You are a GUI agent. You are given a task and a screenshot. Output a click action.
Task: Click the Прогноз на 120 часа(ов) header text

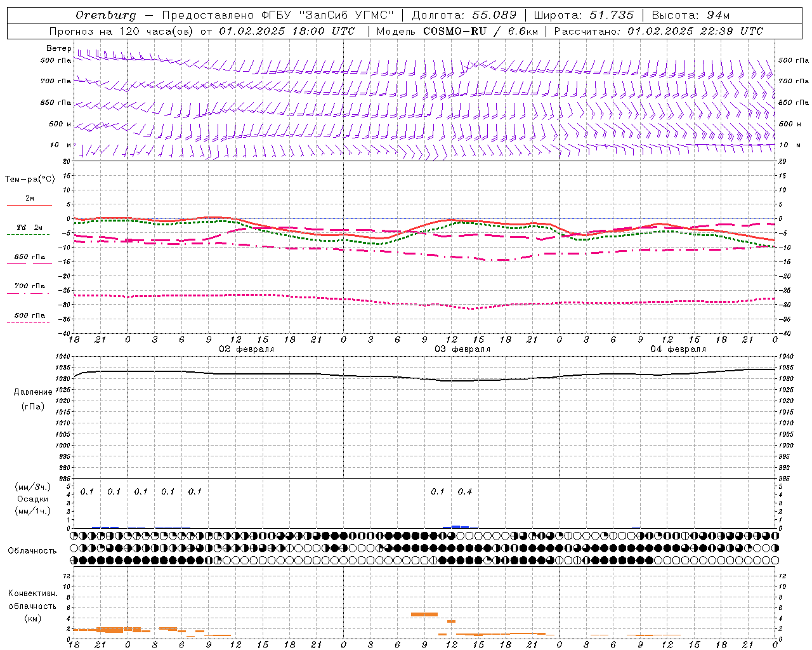coord(121,31)
